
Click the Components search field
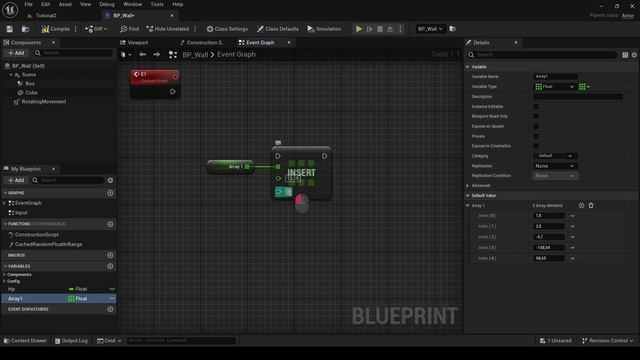[x=73, y=53]
